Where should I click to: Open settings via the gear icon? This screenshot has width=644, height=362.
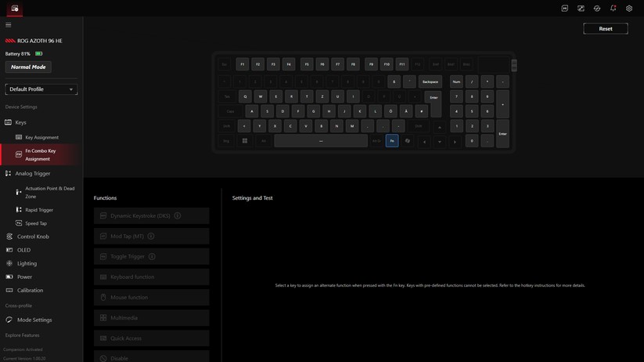click(629, 9)
